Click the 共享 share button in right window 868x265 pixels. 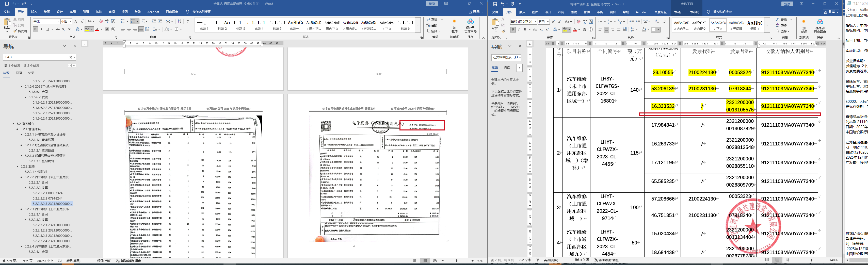831,12
